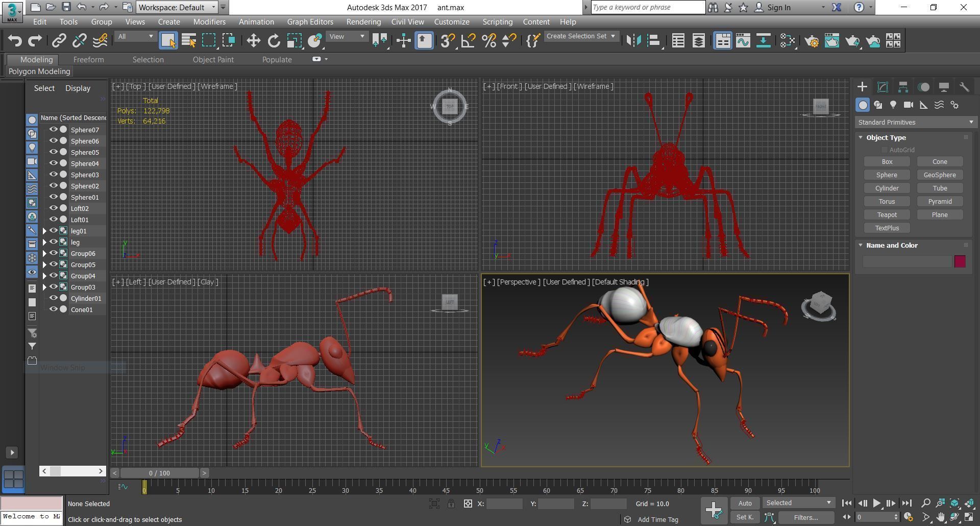
Task: Toggle Auto Key mode
Action: (745, 503)
